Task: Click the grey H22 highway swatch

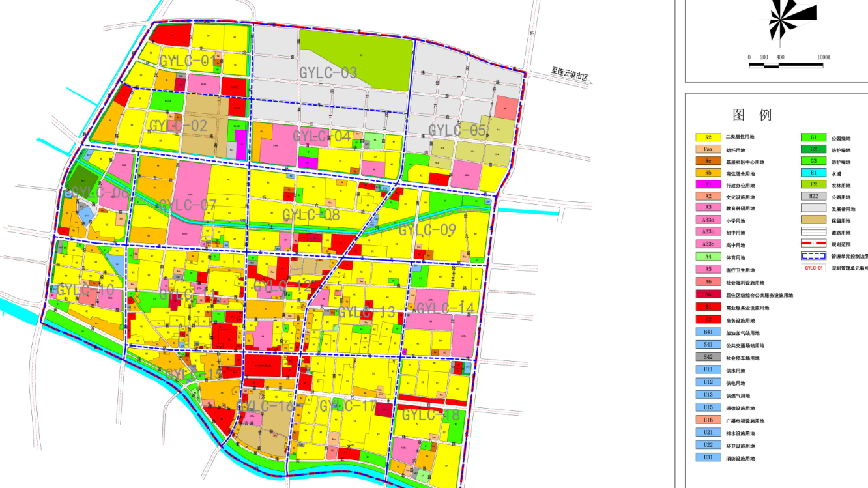Action: point(813,196)
